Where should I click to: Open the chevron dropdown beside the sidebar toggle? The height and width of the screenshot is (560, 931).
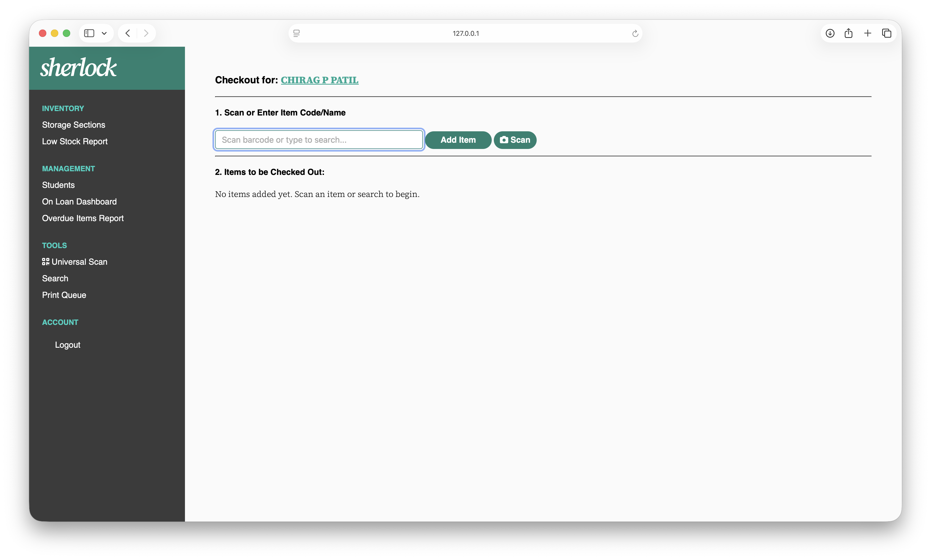(105, 33)
